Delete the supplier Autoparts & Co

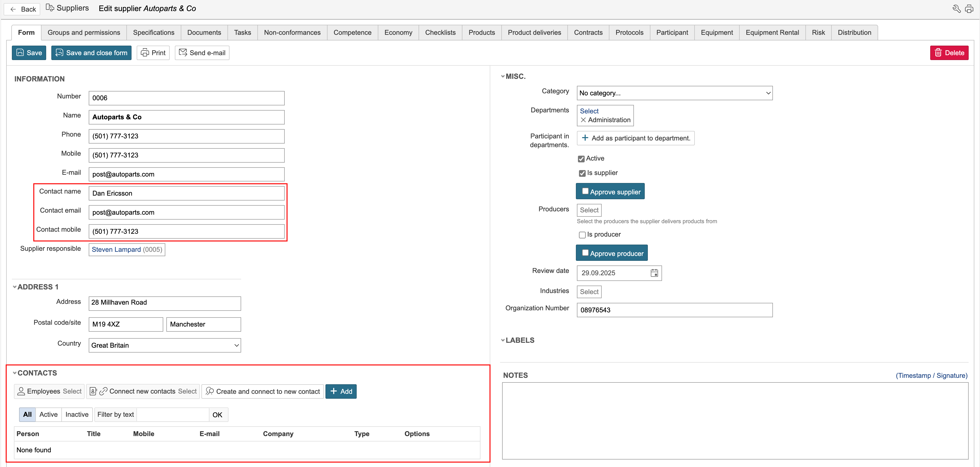point(949,53)
